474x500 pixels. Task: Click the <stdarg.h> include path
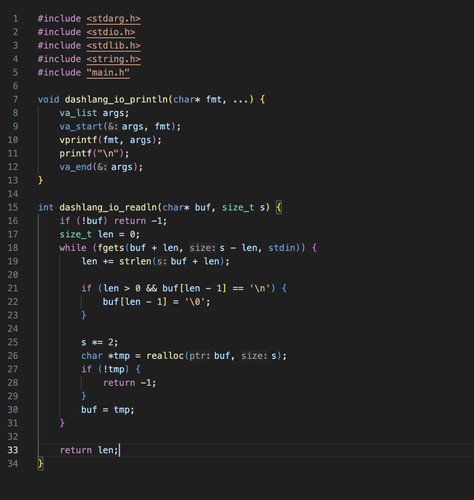tap(113, 19)
